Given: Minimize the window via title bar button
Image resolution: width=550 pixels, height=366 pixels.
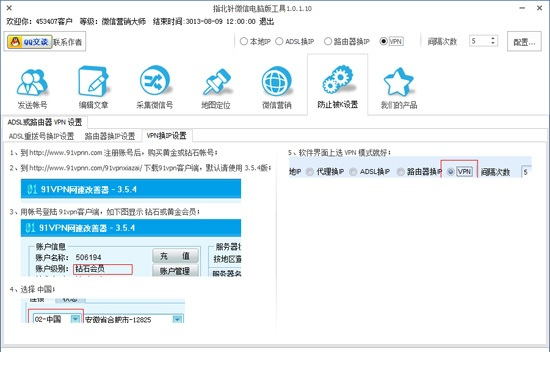Looking at the screenshot, I should 522,8.
